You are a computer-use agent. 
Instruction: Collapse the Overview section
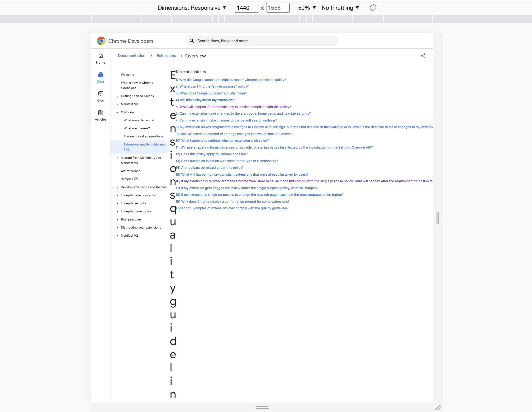click(x=118, y=112)
